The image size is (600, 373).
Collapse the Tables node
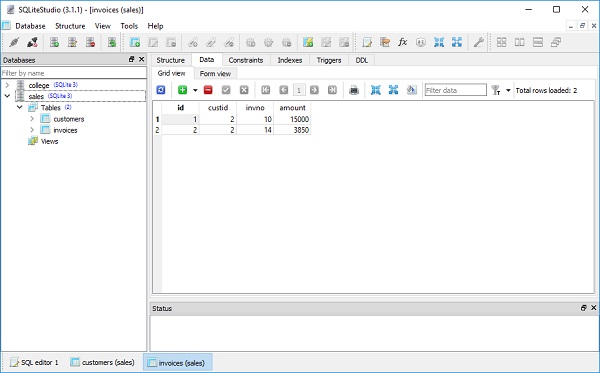[x=20, y=108]
